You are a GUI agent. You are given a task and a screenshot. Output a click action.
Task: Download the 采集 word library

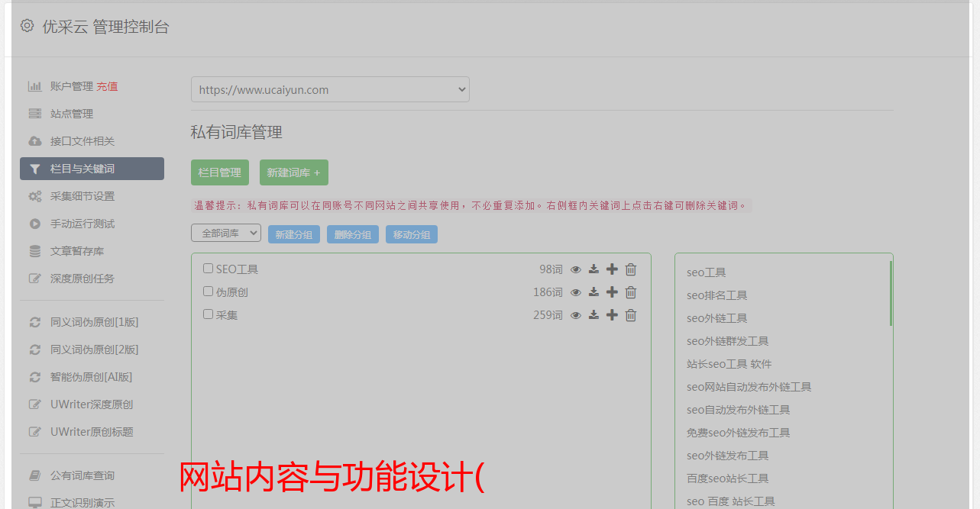tap(593, 315)
